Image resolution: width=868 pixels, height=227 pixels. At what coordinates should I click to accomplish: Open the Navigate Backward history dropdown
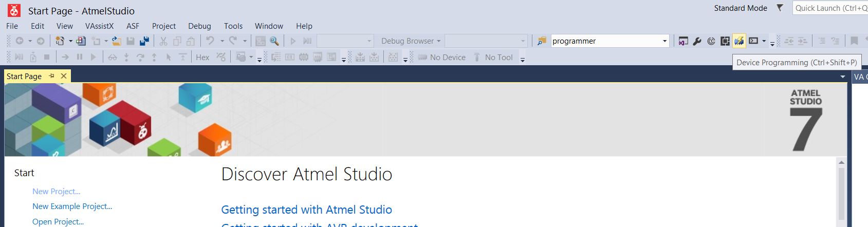click(30, 41)
